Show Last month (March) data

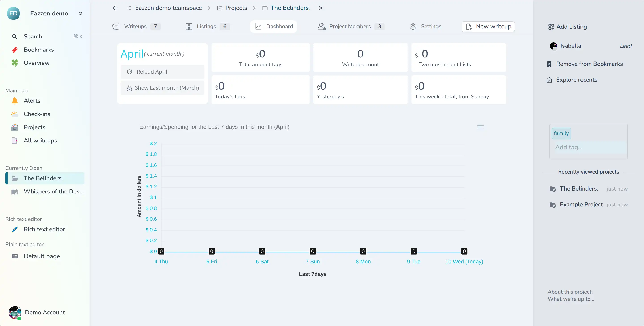coord(163,88)
